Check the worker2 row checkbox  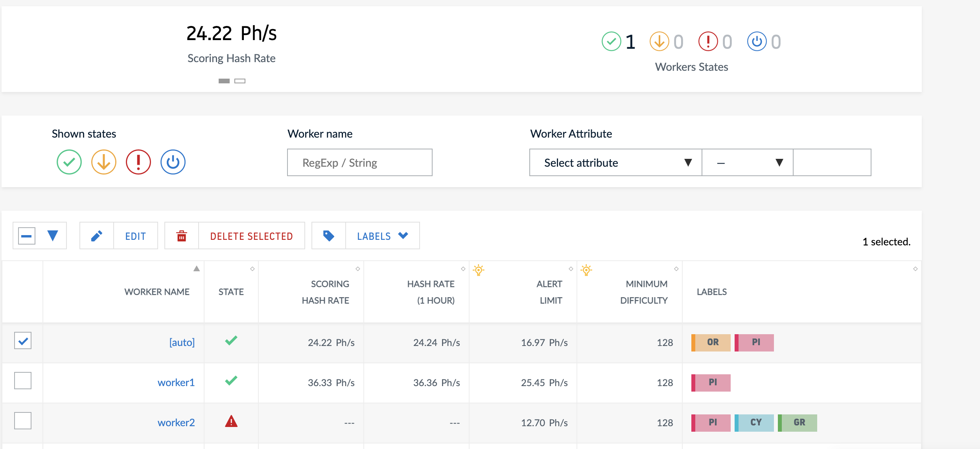[23, 421]
